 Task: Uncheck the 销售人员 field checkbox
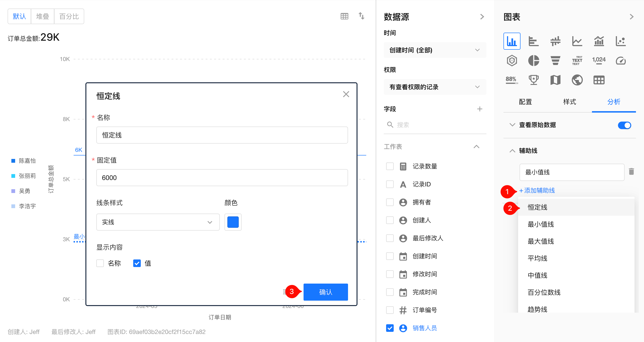point(389,328)
